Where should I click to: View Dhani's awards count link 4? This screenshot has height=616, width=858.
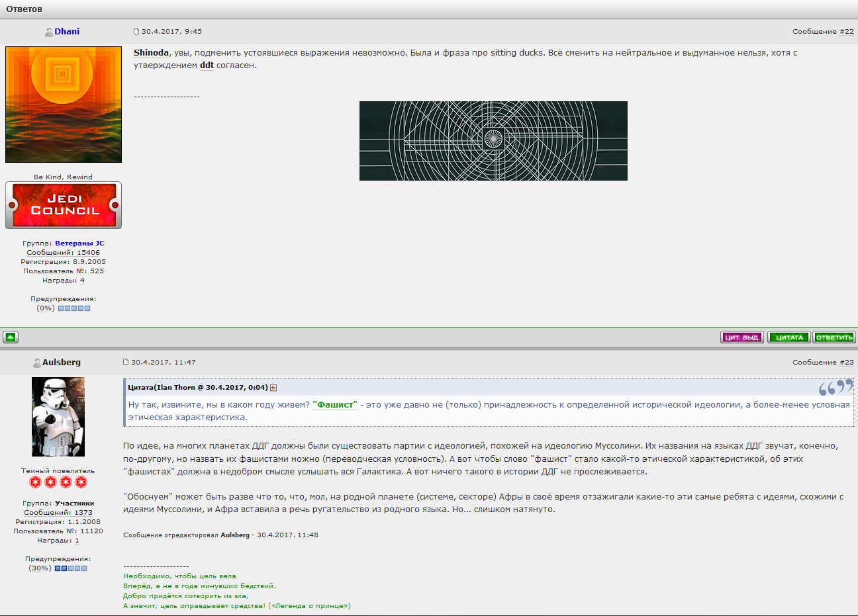point(82,281)
